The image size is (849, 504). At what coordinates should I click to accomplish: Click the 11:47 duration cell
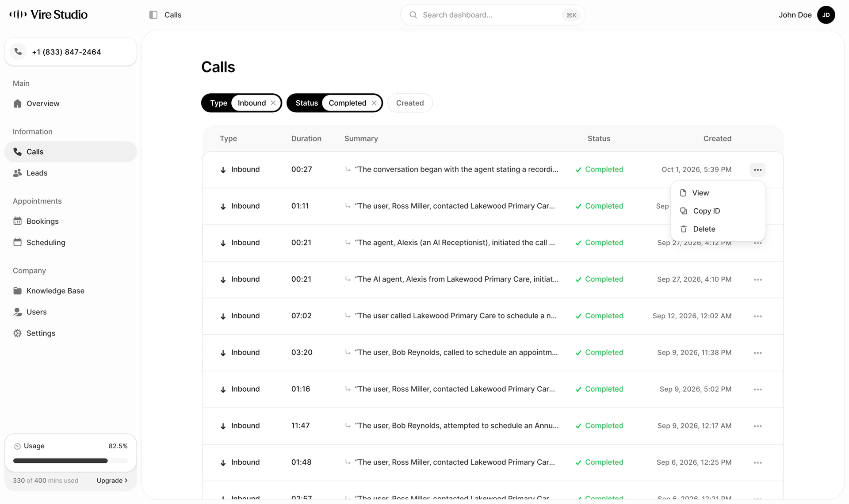[300, 425]
